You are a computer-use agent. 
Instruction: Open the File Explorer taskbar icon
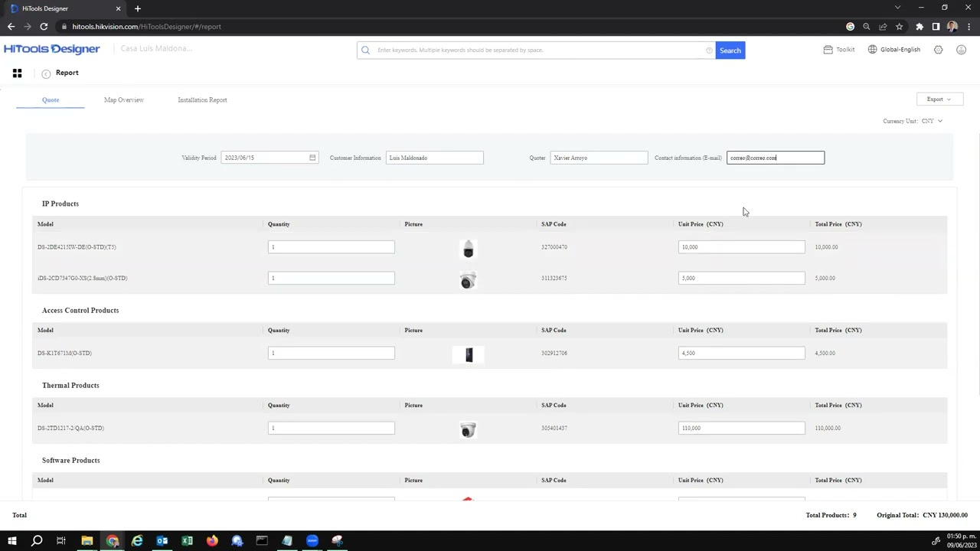(87, 541)
